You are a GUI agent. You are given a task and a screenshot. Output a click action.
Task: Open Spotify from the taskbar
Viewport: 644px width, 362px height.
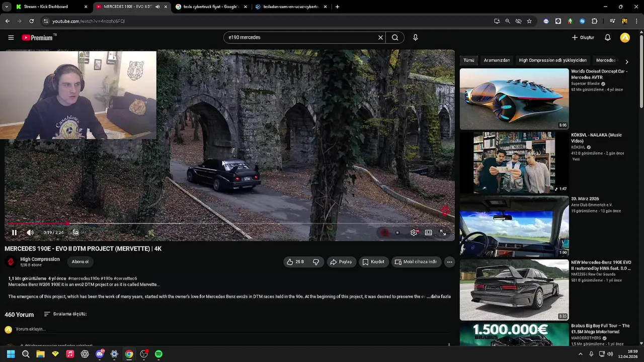(x=158, y=354)
